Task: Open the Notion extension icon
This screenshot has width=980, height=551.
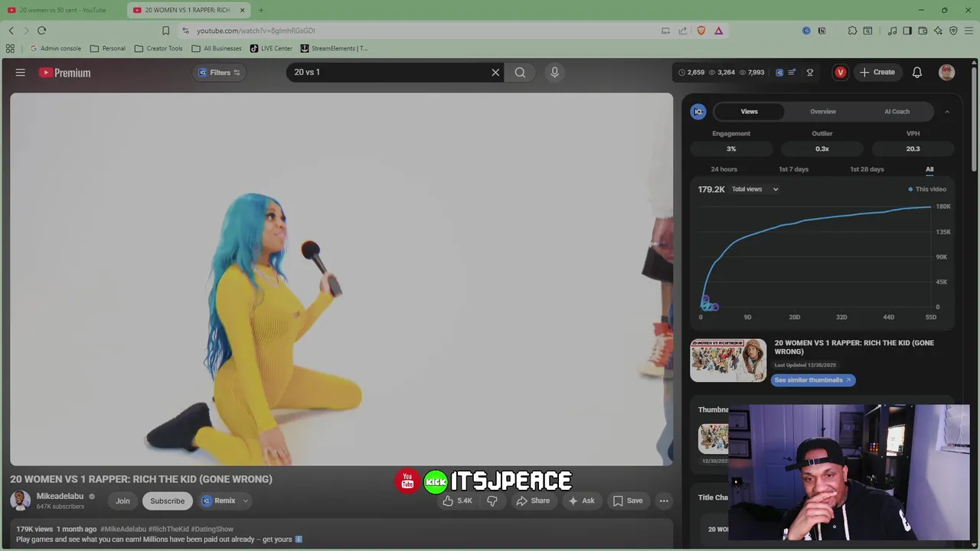Action: 822,31
